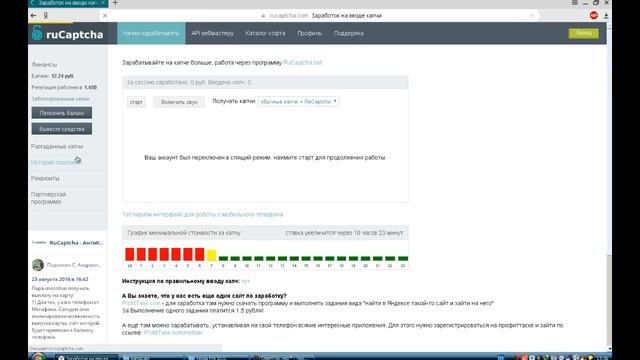This screenshot has height=360, width=640.
Task: Follow the ProfitTask.com/mobile link
Action: click(173, 333)
